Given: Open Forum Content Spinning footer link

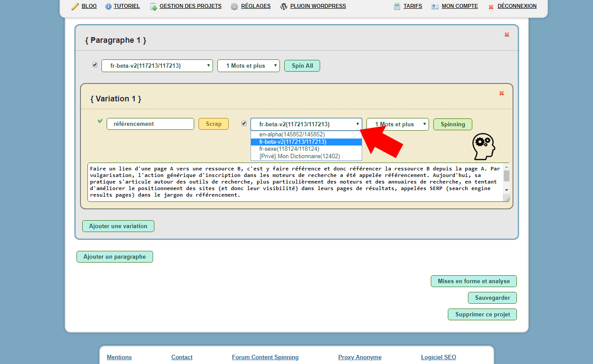Looking at the screenshot, I should (x=265, y=357).
